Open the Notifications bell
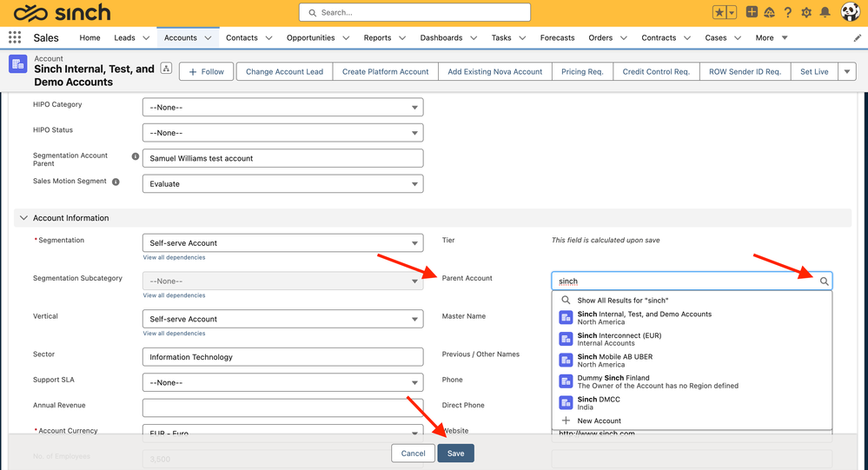 (825, 12)
